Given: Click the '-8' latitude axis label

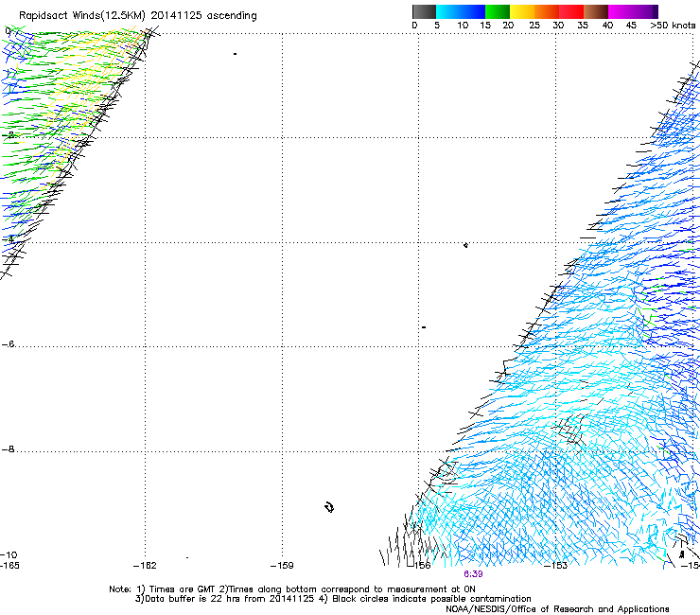Looking at the screenshot, I should click(x=9, y=448).
